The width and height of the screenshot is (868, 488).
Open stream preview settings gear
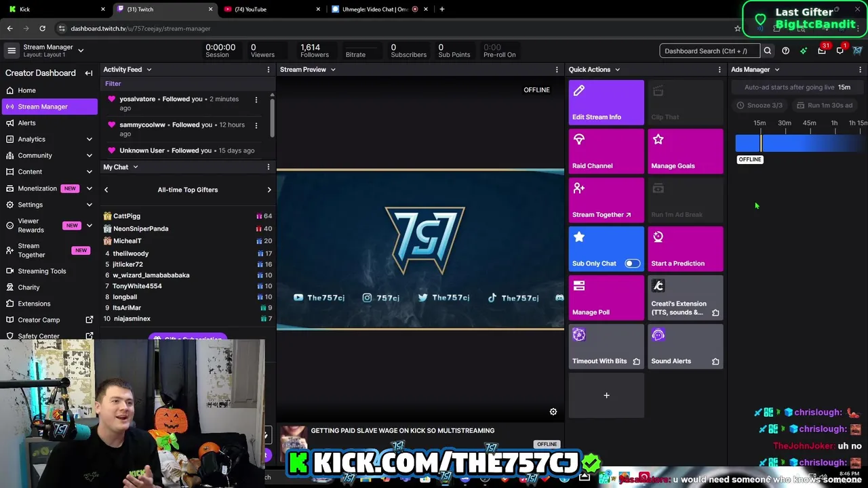[553, 411]
